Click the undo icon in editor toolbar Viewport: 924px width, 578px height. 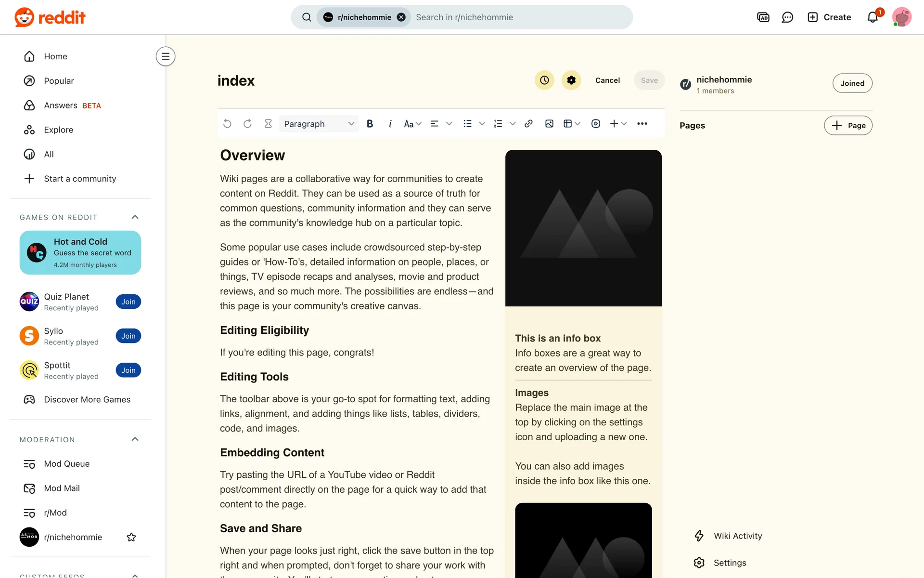227,124
